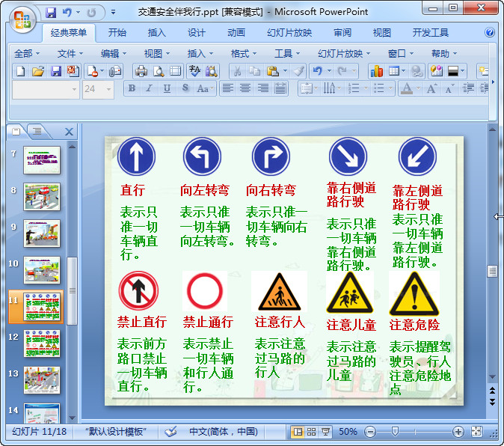The height and width of the screenshot is (446, 504).
Task: Open the 开发工具 ribbon tab
Action: coord(430,32)
